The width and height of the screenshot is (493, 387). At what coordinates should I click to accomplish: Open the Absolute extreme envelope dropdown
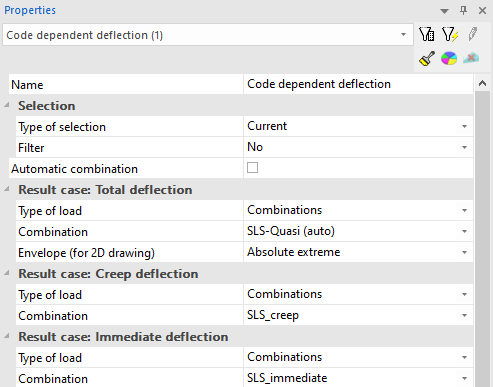358,252
